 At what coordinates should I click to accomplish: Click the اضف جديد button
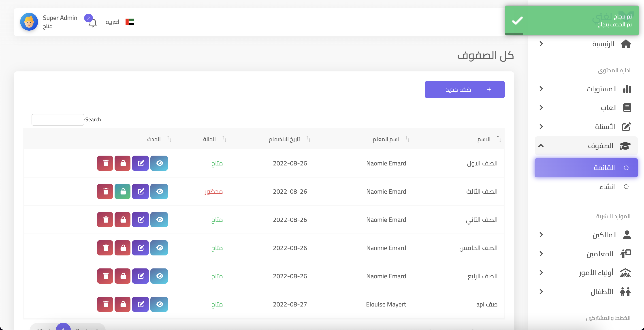[464, 90]
